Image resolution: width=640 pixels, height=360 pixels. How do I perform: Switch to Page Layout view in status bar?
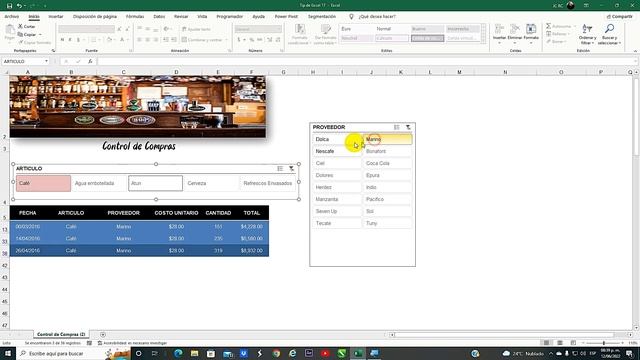(560, 343)
